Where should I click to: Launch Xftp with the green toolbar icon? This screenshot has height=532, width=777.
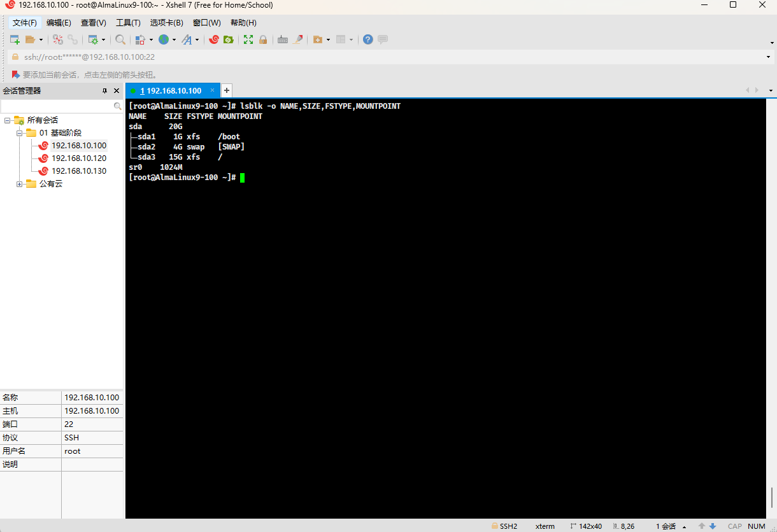click(x=228, y=39)
